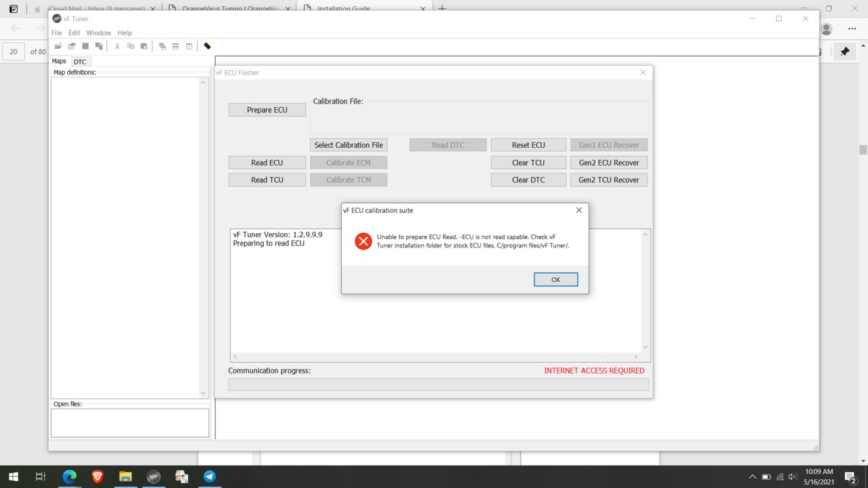
Task: Click the battery status tray icon
Action: [x=766, y=476]
